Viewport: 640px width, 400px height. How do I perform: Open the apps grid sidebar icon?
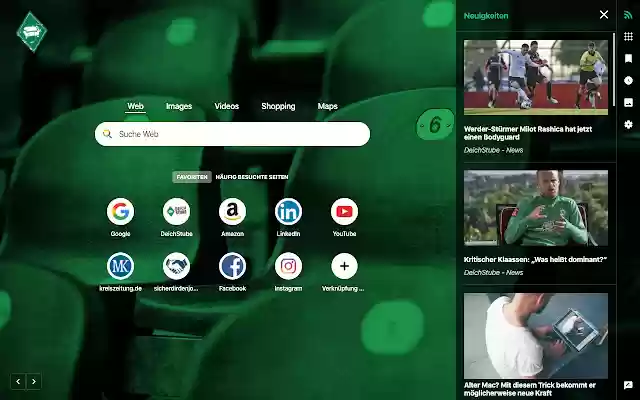pos(628,36)
